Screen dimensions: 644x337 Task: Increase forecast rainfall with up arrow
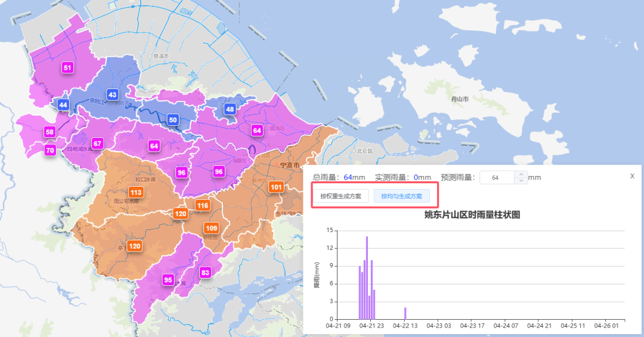click(521, 175)
